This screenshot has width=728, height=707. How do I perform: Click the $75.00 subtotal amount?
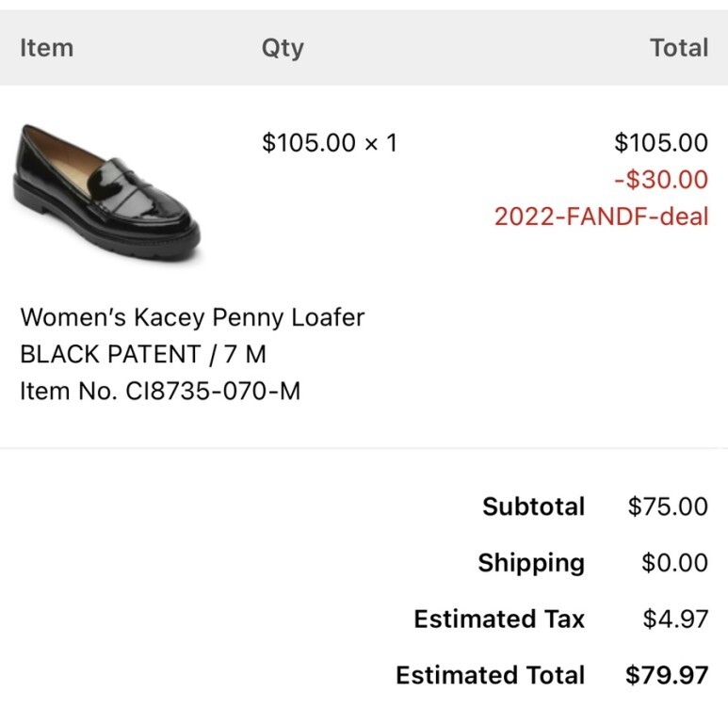[x=668, y=506]
